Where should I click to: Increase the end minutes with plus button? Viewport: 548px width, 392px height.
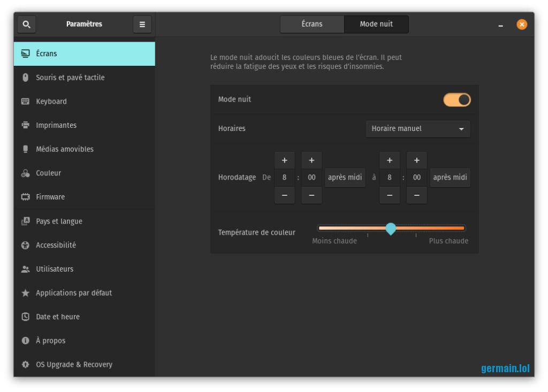[x=416, y=160]
